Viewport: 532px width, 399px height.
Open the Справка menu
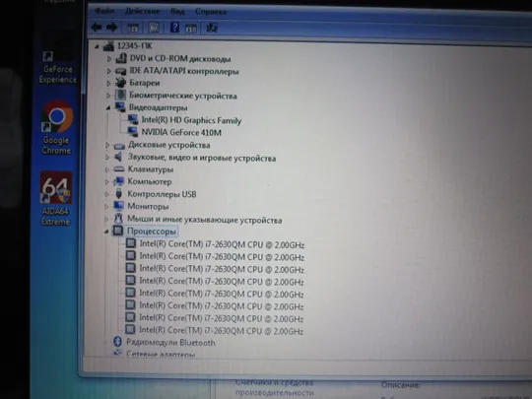211,12
